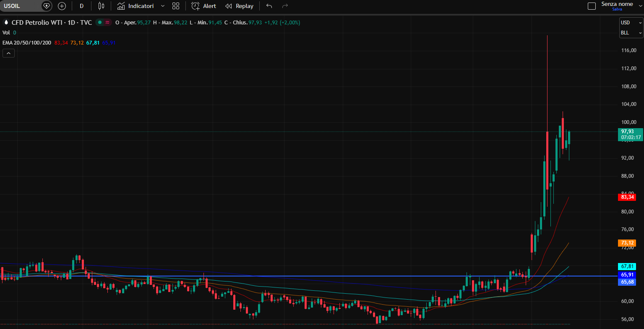
Task: Open the D timeframe interval menu
Action: [x=81, y=6]
